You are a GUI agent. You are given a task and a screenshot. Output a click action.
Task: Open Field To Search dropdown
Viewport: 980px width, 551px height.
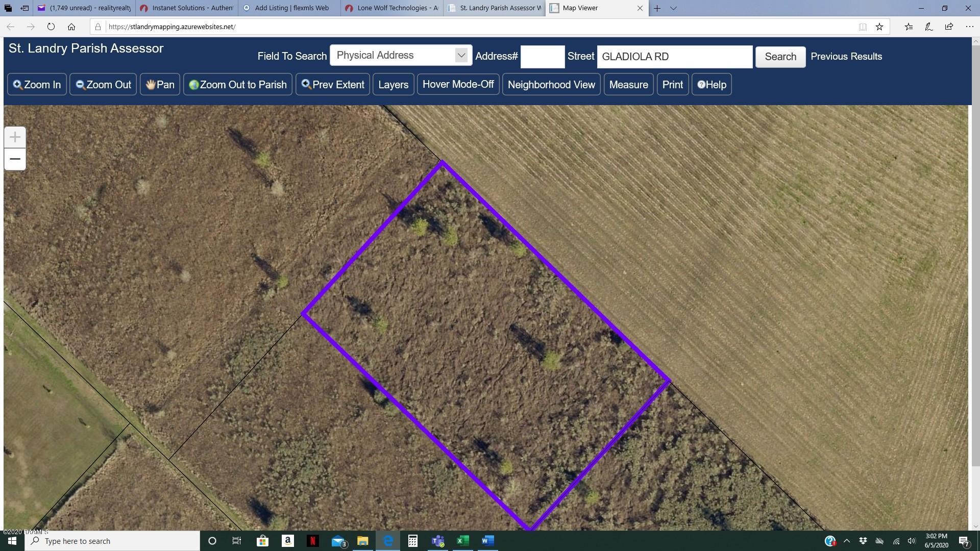click(401, 55)
